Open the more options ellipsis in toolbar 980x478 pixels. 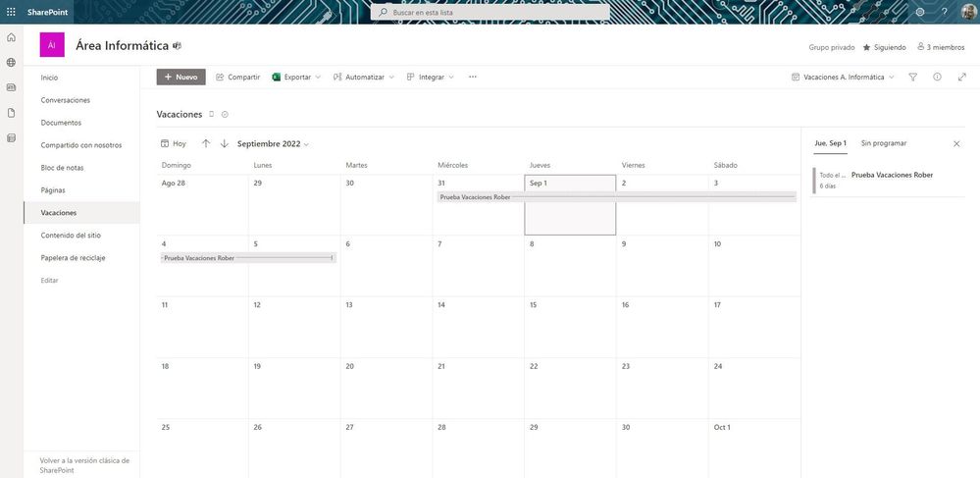pos(473,77)
